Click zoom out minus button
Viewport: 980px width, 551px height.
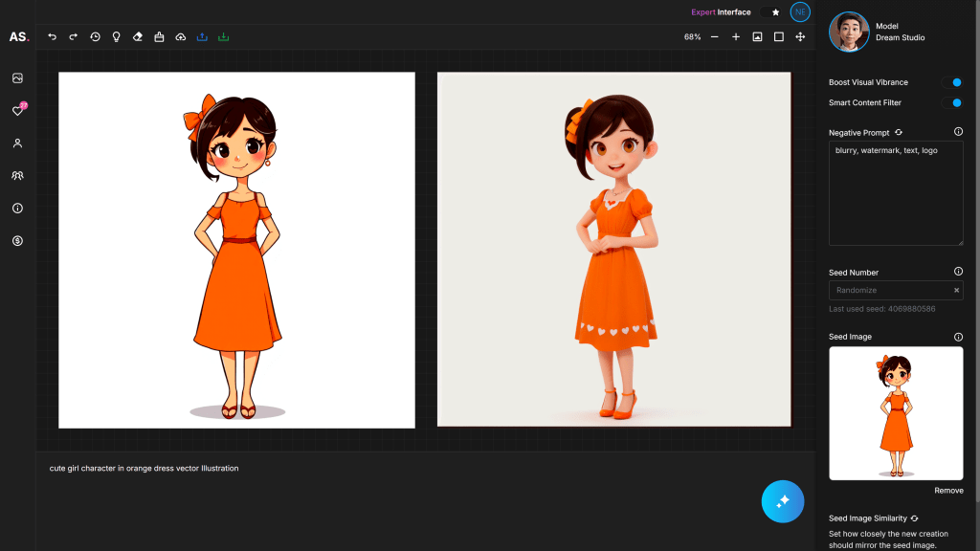coord(714,36)
